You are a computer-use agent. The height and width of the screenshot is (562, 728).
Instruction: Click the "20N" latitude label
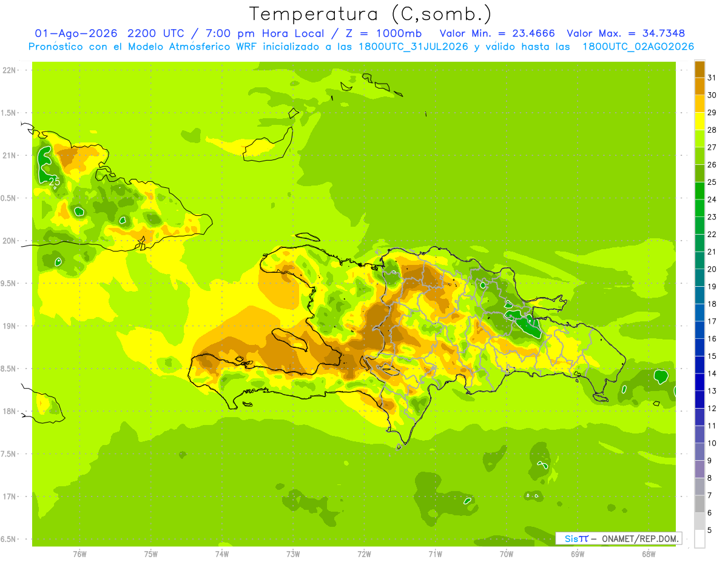(x=10, y=241)
